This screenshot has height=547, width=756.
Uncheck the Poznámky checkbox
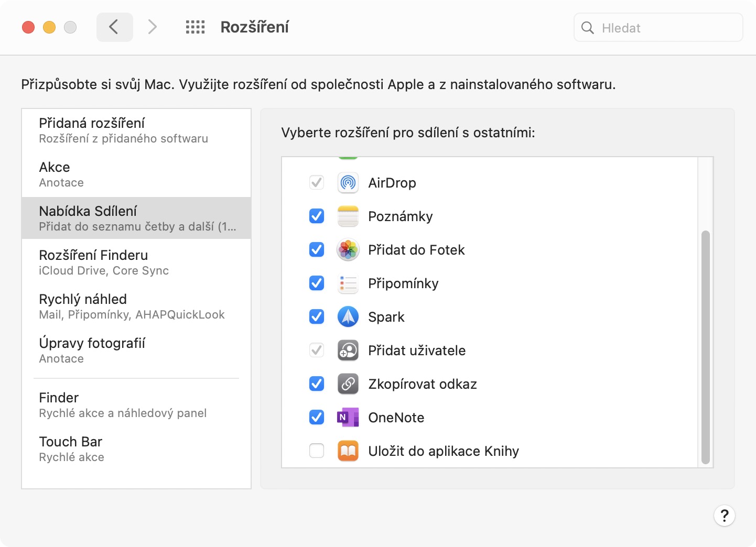(317, 216)
